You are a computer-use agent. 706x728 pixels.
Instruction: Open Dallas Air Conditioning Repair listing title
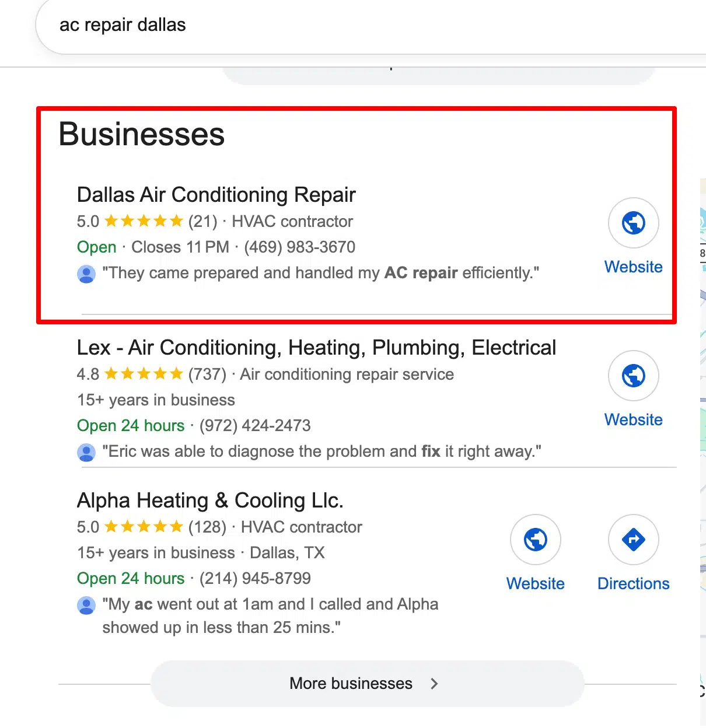coord(216,195)
